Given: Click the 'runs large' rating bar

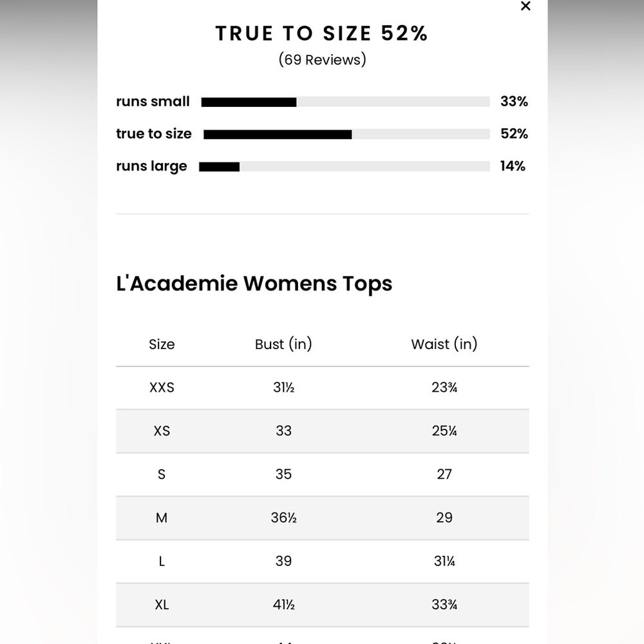Looking at the screenshot, I should tap(344, 166).
